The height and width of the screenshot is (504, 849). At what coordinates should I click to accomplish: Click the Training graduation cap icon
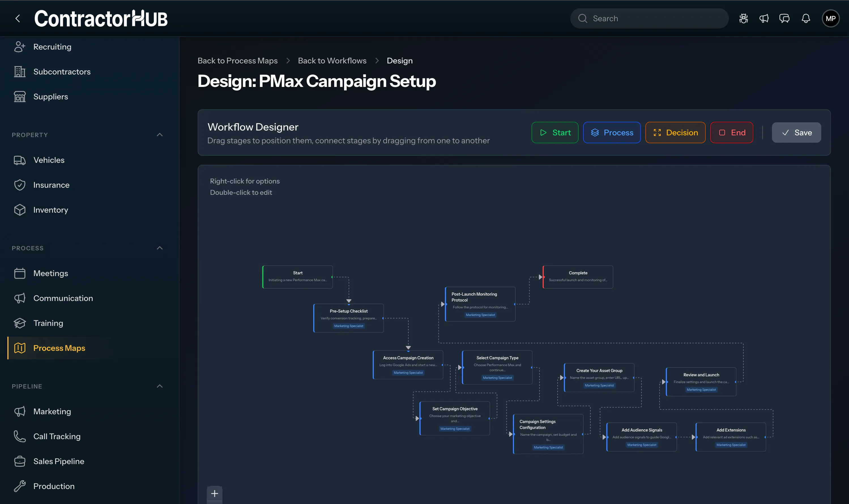[x=20, y=323]
